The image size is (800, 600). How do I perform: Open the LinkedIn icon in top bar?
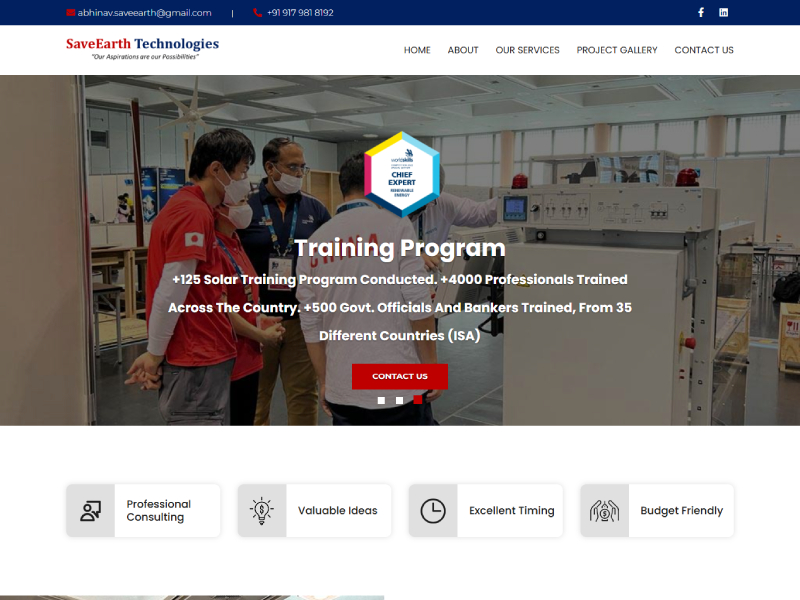724,13
